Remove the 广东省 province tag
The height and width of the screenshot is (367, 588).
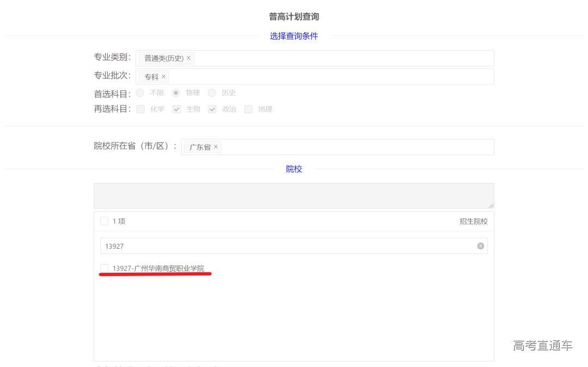click(x=216, y=147)
